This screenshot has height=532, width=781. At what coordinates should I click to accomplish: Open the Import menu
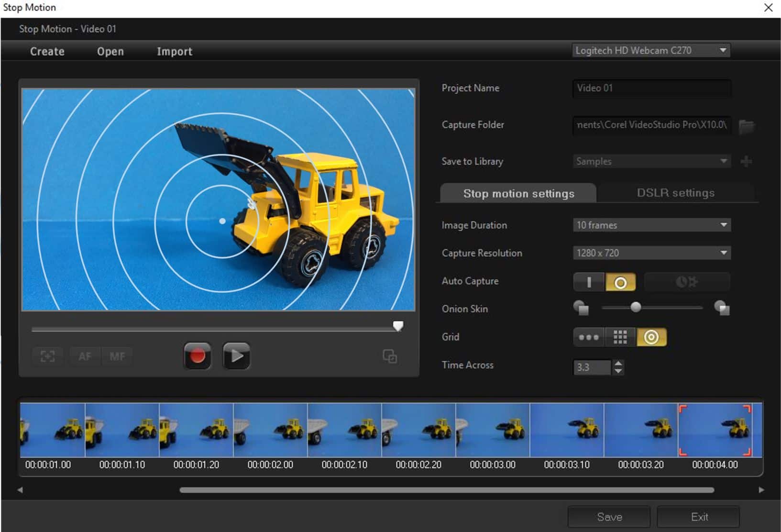pyautogui.click(x=174, y=51)
